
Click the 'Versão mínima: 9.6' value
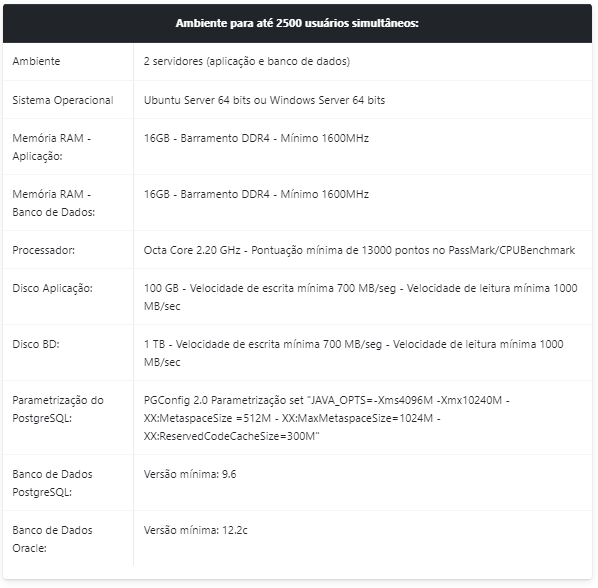[190, 474]
